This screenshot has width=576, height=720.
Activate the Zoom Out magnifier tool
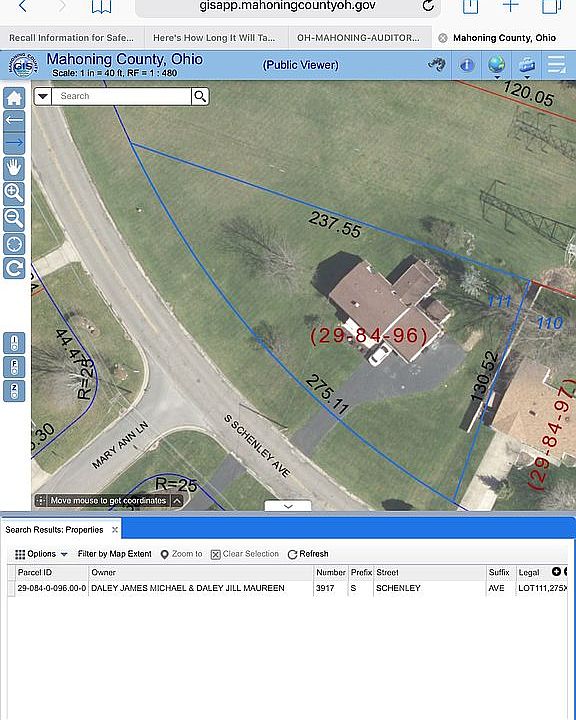pos(14,219)
